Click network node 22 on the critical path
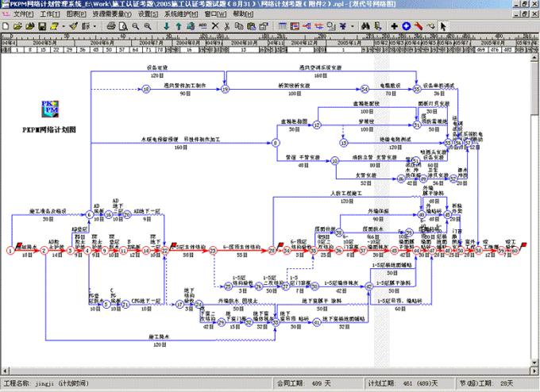Image resolution: width=540 pixels, height=392 pixels. [x=165, y=251]
